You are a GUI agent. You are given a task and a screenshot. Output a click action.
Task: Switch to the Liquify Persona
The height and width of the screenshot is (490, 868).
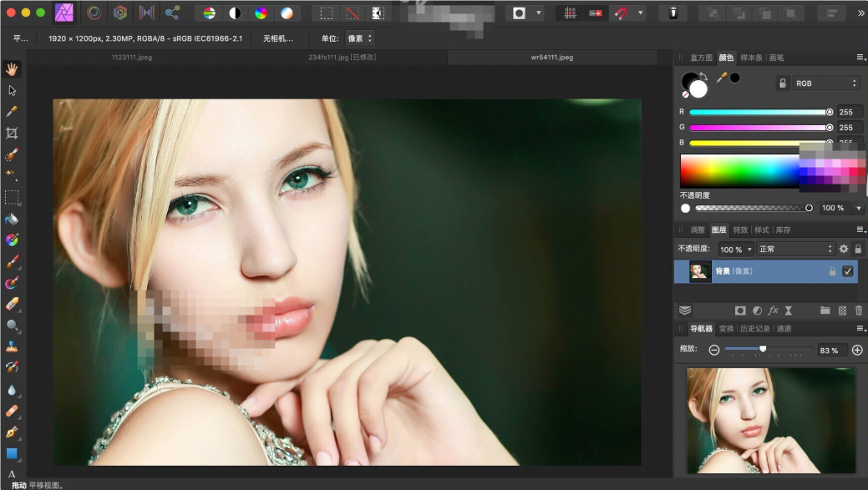tap(94, 13)
